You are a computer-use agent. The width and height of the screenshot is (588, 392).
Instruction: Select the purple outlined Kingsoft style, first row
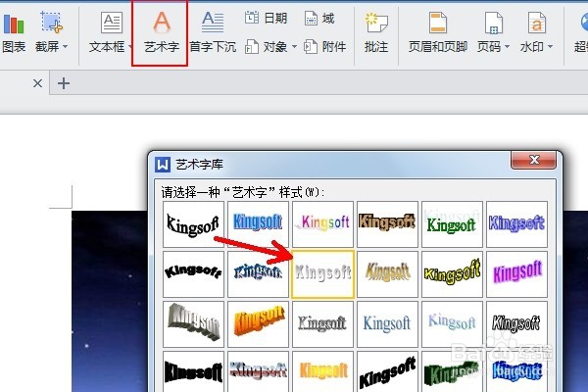point(516,224)
